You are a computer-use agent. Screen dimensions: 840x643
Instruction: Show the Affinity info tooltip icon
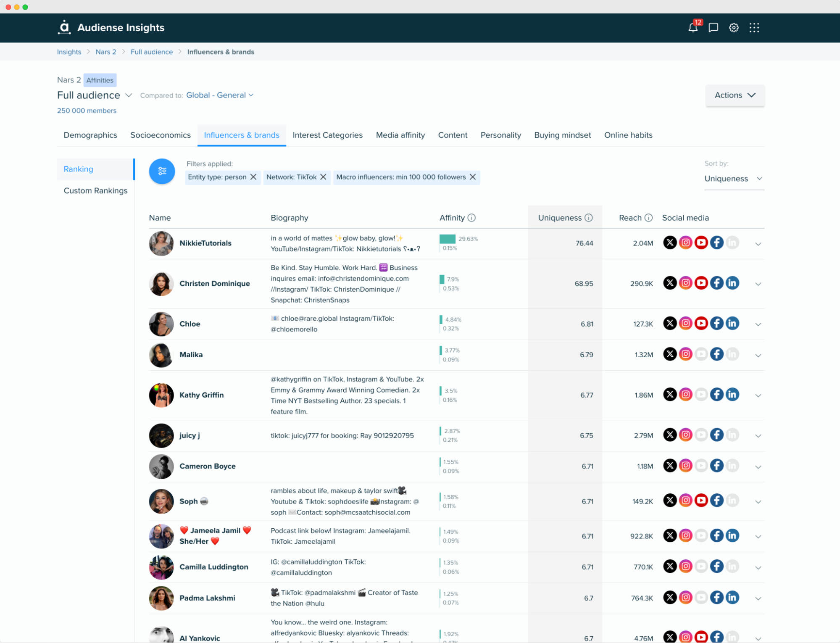tap(471, 218)
